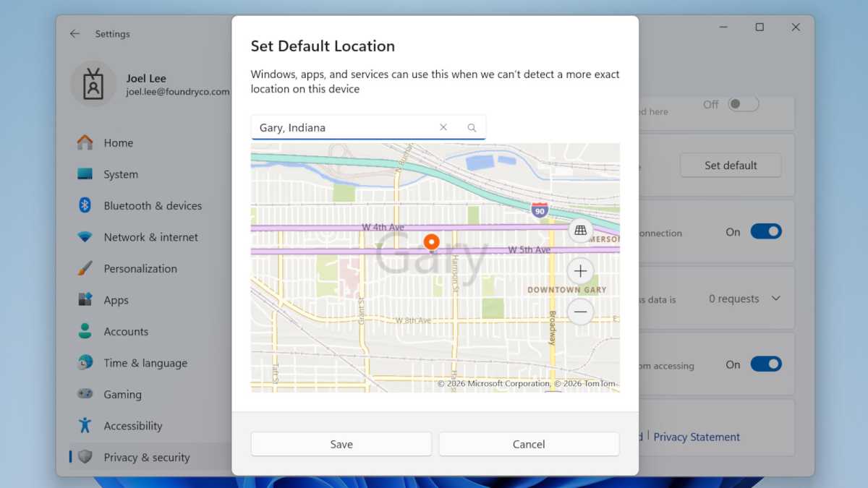Turn off the accessing toggle at the bottom
The height and width of the screenshot is (488, 868).
click(x=766, y=364)
